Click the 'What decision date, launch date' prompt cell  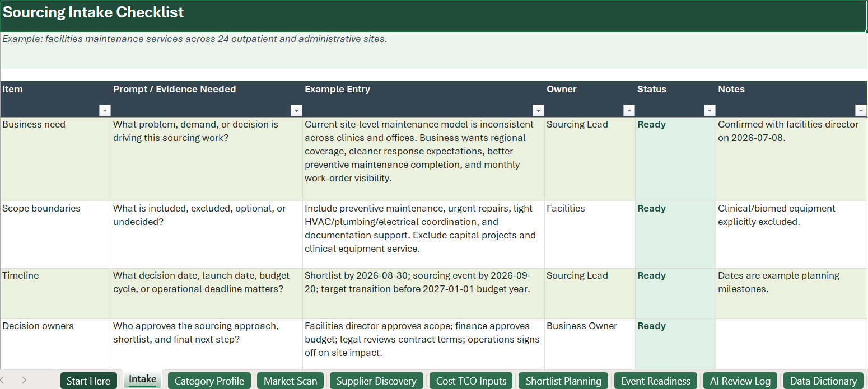[x=207, y=293]
